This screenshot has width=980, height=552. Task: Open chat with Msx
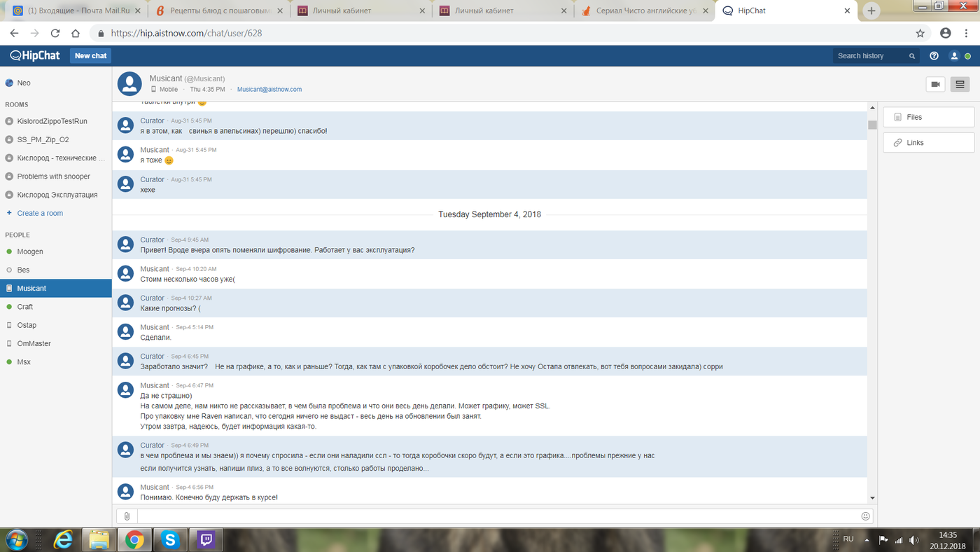click(x=56, y=361)
